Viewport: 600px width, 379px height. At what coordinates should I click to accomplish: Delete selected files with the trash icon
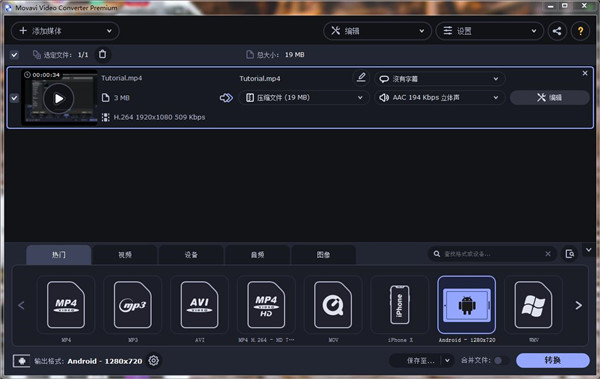click(x=103, y=54)
